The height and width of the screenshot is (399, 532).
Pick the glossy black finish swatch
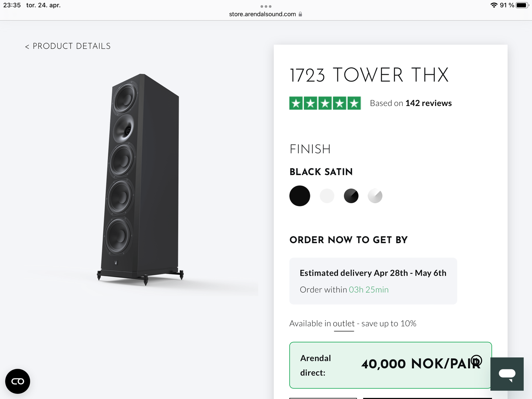351,196
